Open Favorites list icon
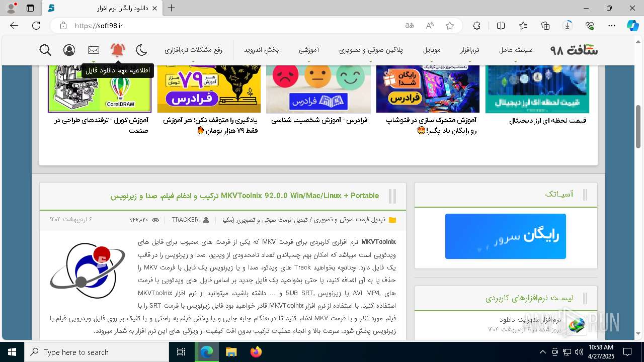This screenshot has width=644, height=362. (523, 26)
